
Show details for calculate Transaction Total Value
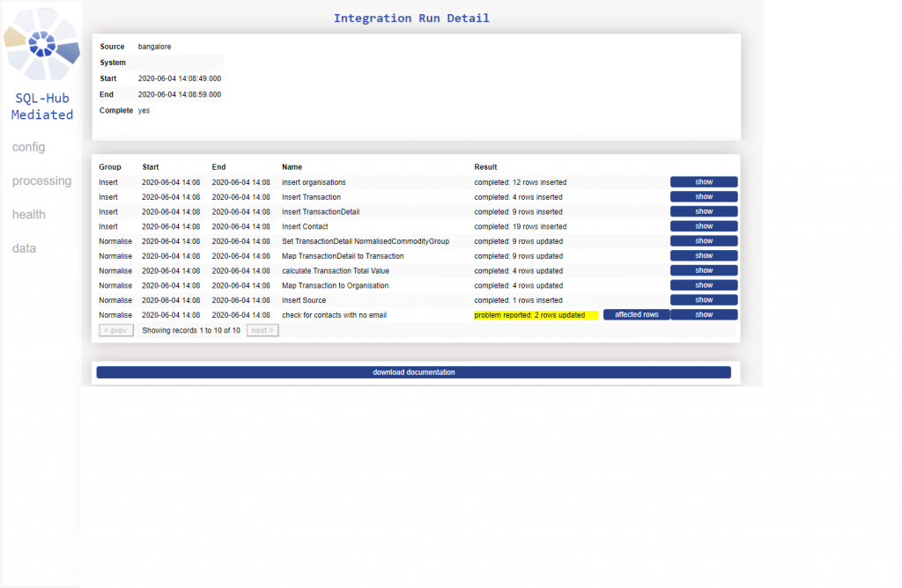[x=704, y=271]
